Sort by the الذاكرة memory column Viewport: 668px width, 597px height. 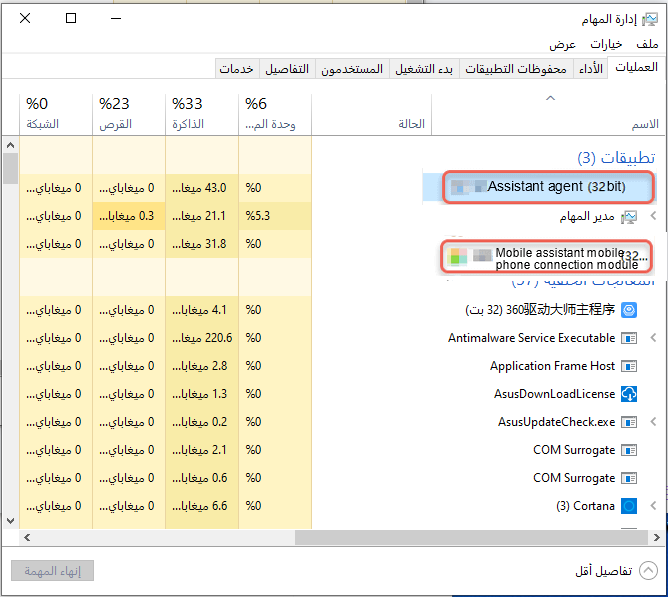click(x=202, y=114)
